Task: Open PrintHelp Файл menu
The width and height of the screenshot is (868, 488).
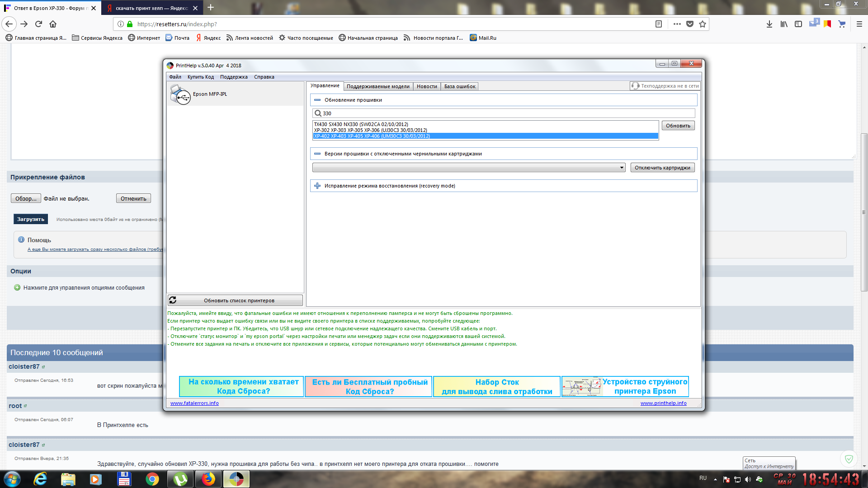Action: pos(175,77)
